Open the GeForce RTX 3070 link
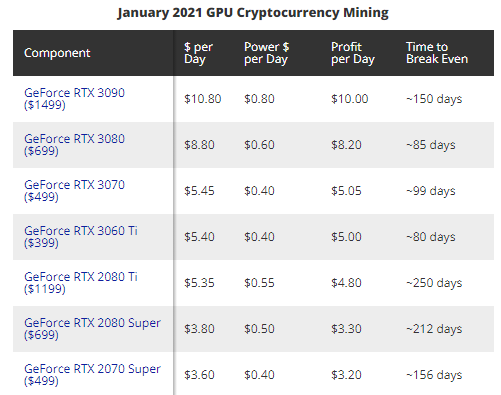The width and height of the screenshot is (501, 395). pos(74,191)
